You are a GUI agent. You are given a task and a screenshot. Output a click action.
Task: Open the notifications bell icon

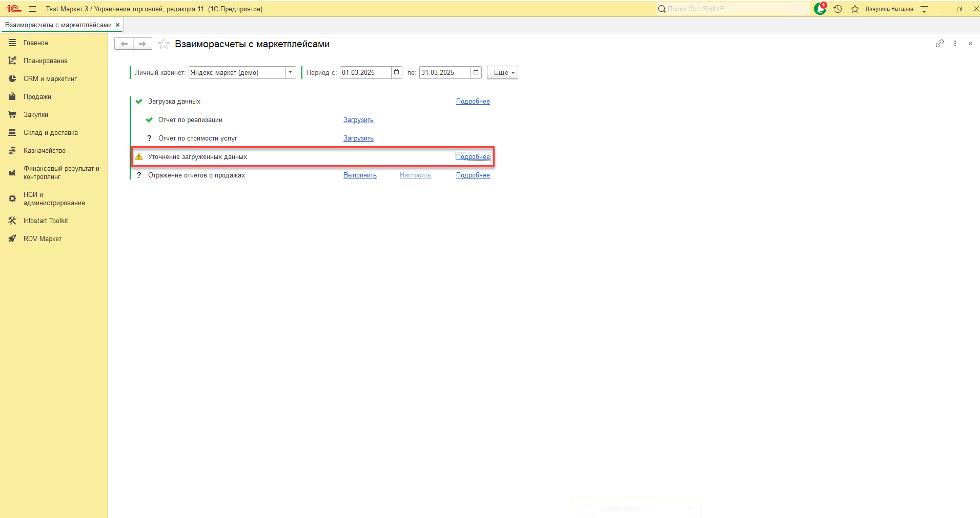click(x=820, y=9)
